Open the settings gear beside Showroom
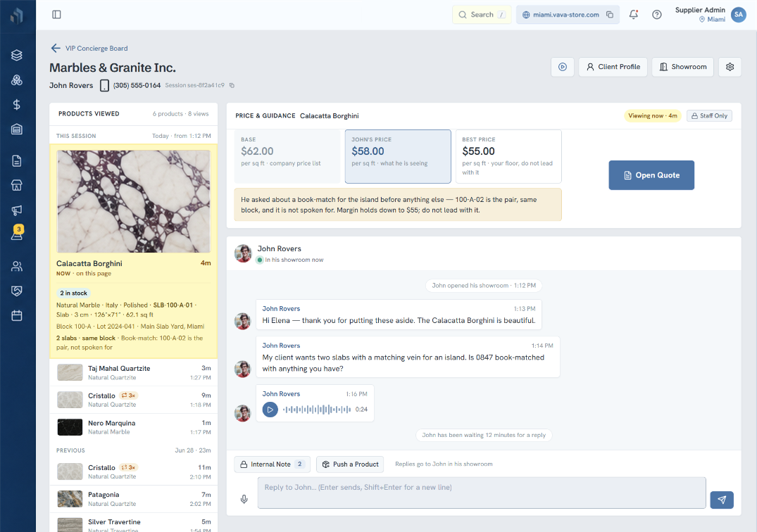The image size is (757, 532). (730, 67)
